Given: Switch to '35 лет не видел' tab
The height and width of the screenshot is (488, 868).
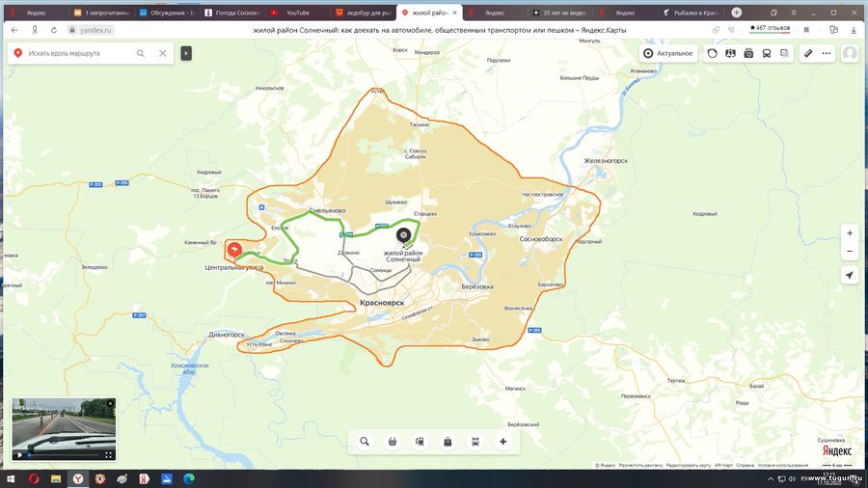Looking at the screenshot, I should tap(560, 13).
